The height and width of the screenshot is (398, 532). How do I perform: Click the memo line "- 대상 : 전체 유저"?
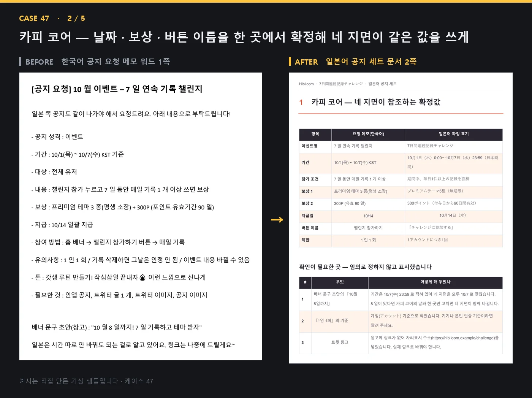point(54,172)
